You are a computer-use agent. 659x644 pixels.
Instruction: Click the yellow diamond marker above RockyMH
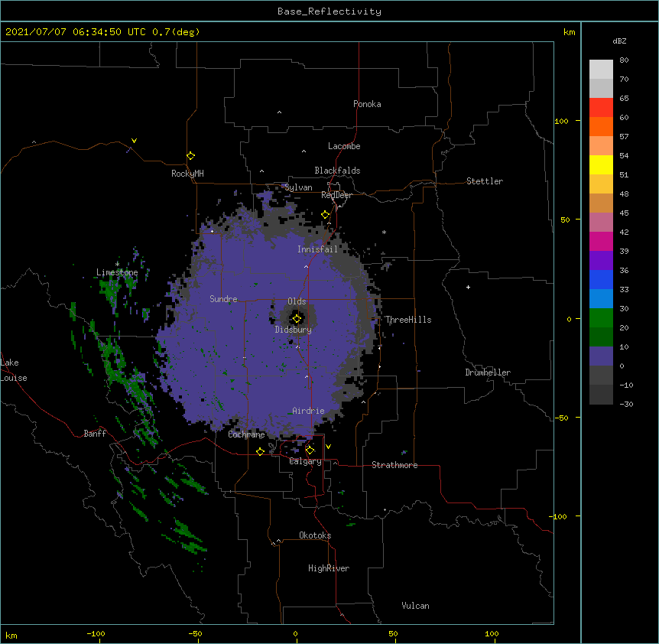191,156
